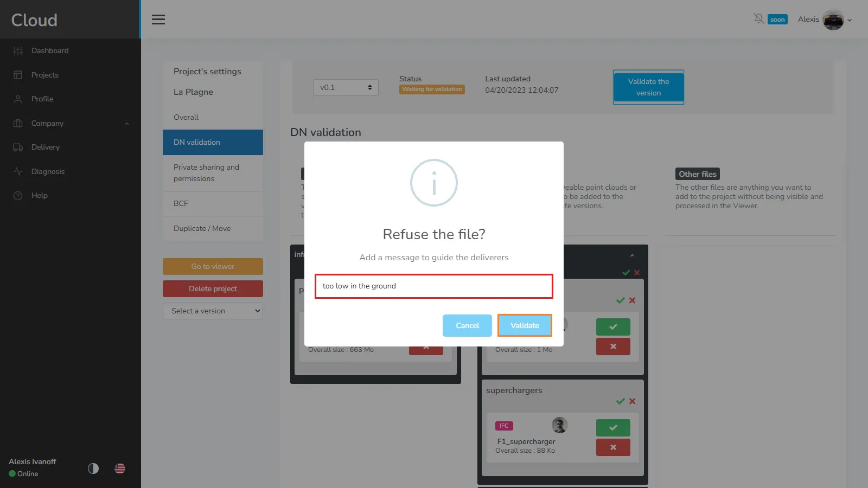
Task: Confirm refusal with the Validate button
Action: tap(525, 325)
